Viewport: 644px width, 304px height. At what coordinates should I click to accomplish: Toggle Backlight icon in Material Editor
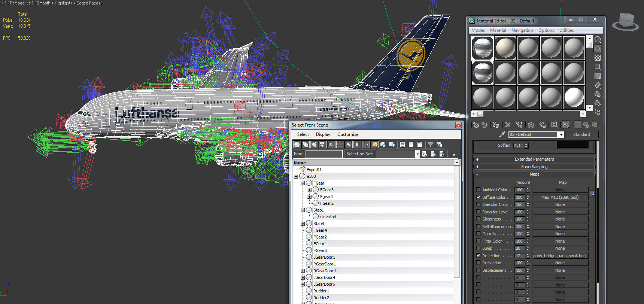598,49
